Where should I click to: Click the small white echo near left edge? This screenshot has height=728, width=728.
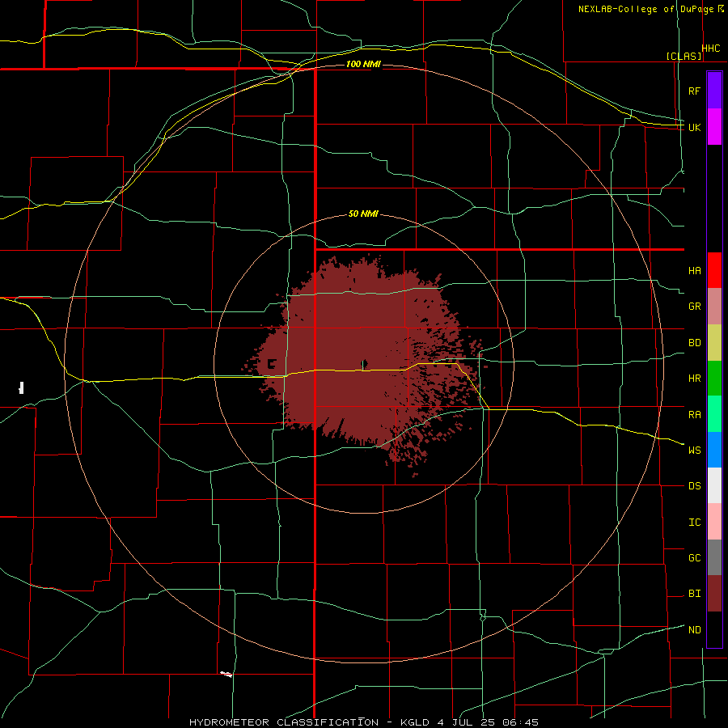[21, 387]
